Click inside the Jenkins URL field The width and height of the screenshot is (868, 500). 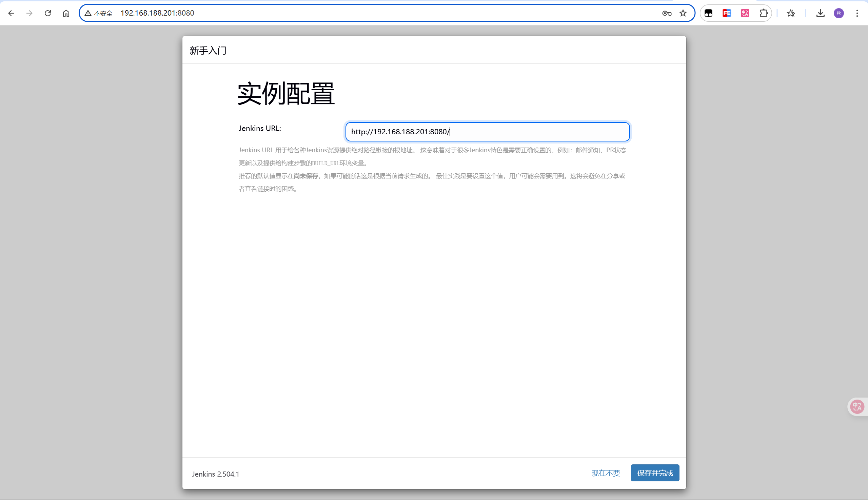[487, 132]
